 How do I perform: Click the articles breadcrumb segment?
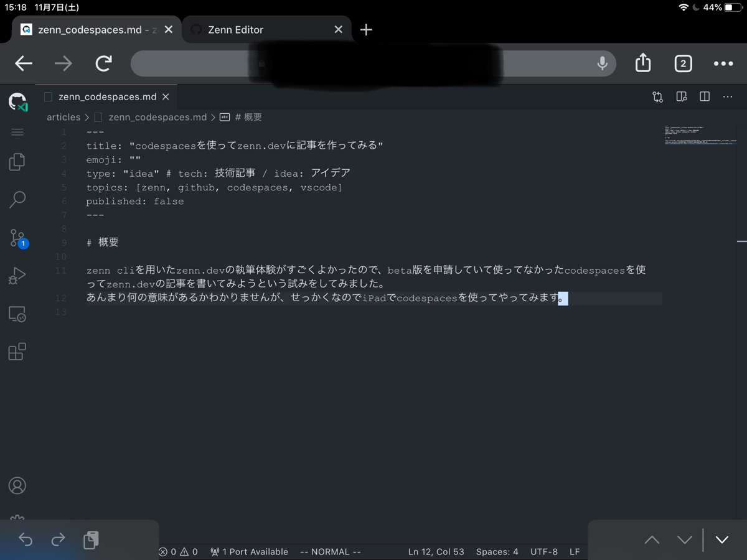(63, 117)
